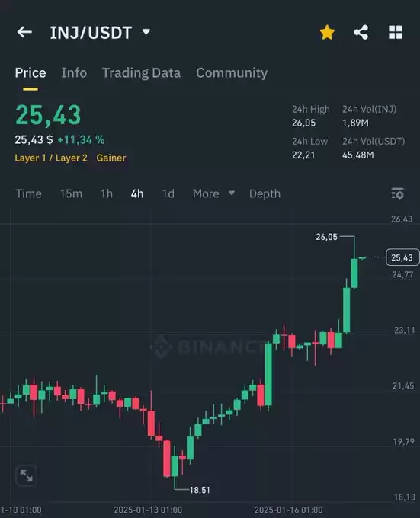Toggle the yellow favorite star
The width and height of the screenshot is (420, 518).
coord(327,32)
